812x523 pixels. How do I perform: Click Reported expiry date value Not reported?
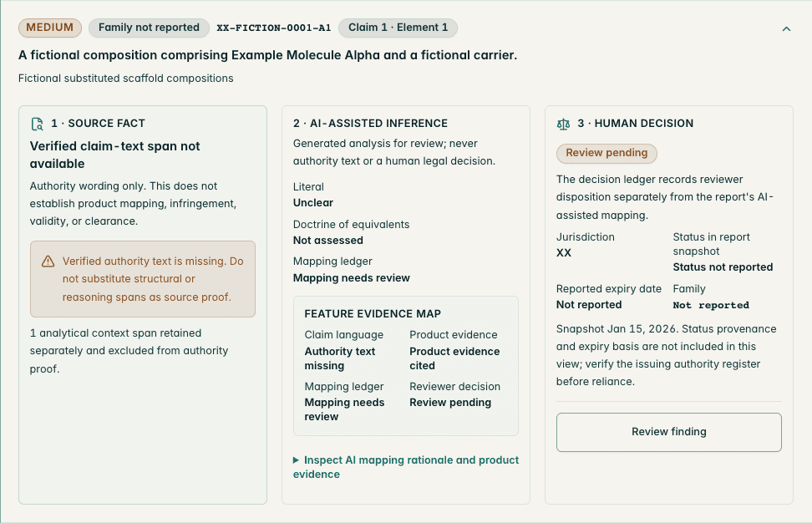point(589,305)
